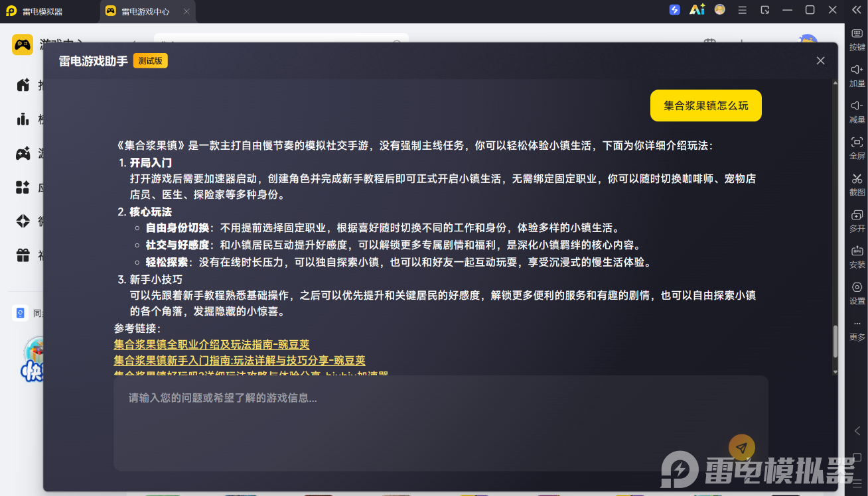Open the 多开 multi-instance tool
Image resolution: width=868 pixels, height=496 pixels.
pyautogui.click(x=857, y=221)
